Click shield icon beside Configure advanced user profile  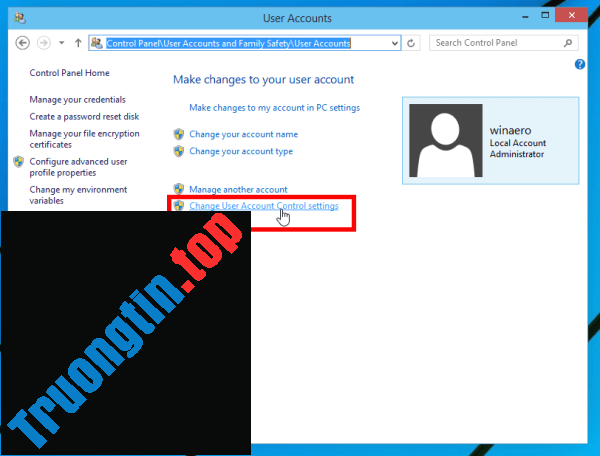point(18,161)
